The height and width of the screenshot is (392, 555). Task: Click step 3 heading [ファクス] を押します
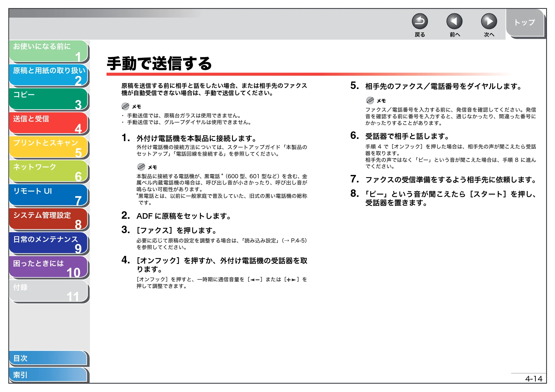pyautogui.click(x=177, y=230)
